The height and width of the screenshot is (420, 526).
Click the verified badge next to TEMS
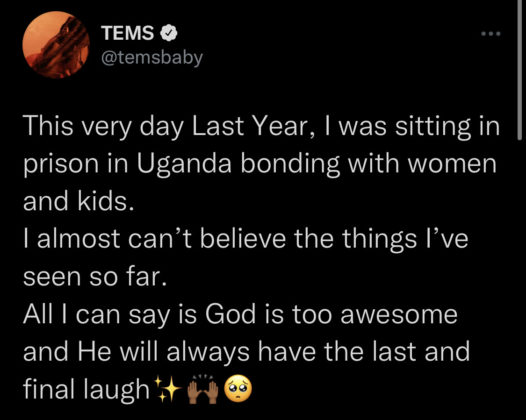point(169,33)
